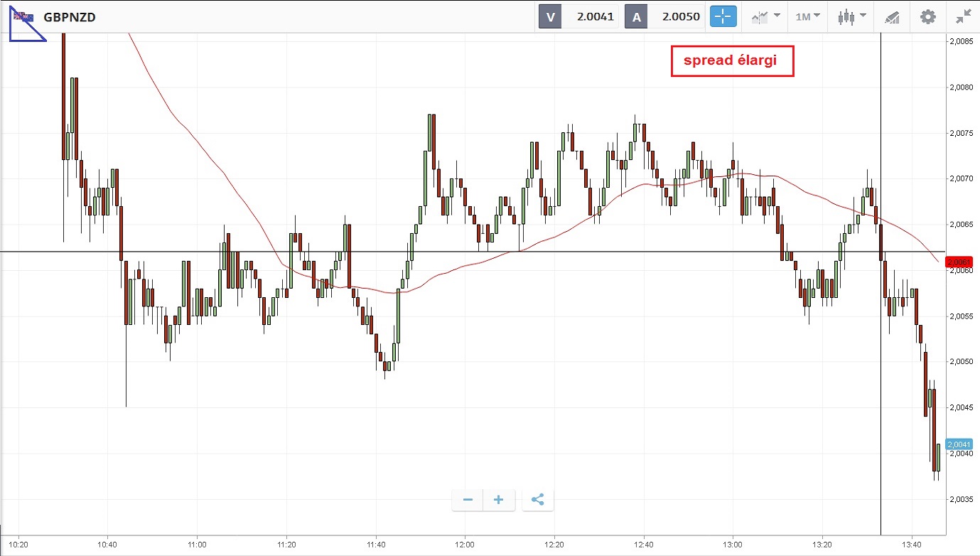This screenshot has width=980, height=556.
Task: Click the 12:20 time axis label
Action: pyautogui.click(x=554, y=546)
